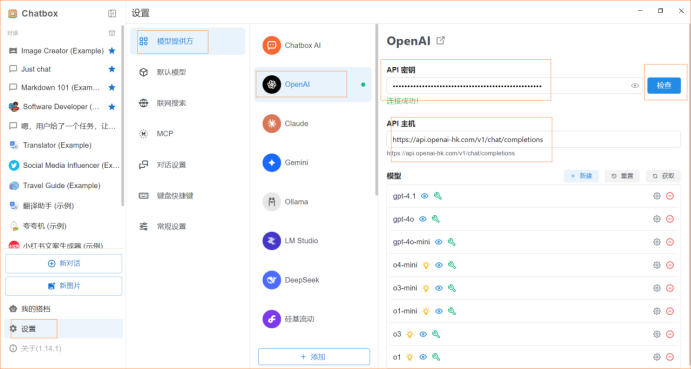Click the archive icon beside the 对话 header

112,33
